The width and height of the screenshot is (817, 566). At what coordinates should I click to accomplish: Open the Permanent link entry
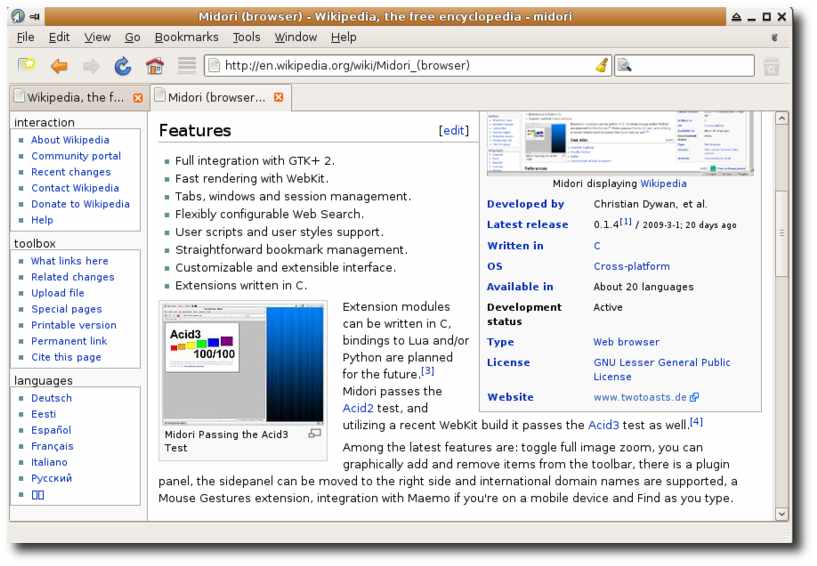69,341
